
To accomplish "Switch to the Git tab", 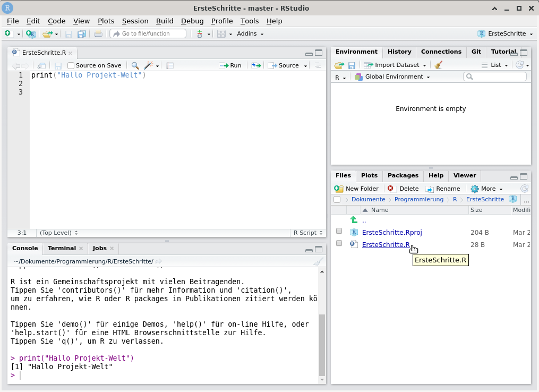I will point(476,52).
